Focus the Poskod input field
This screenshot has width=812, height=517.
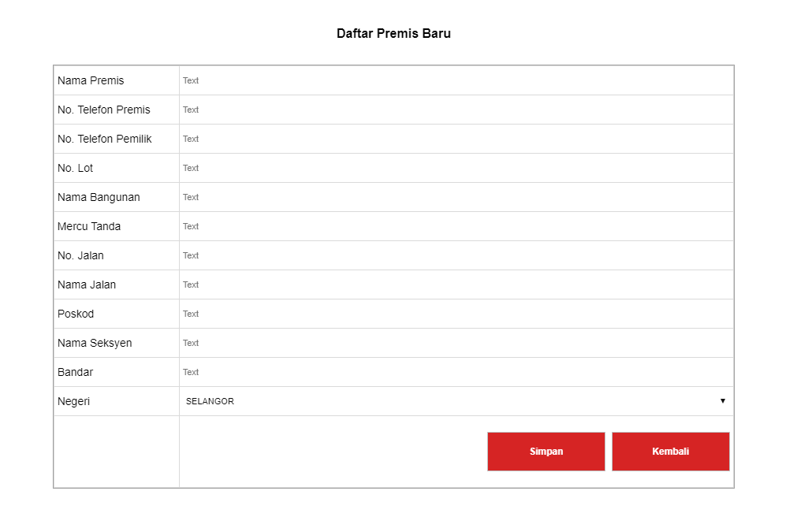pos(456,314)
